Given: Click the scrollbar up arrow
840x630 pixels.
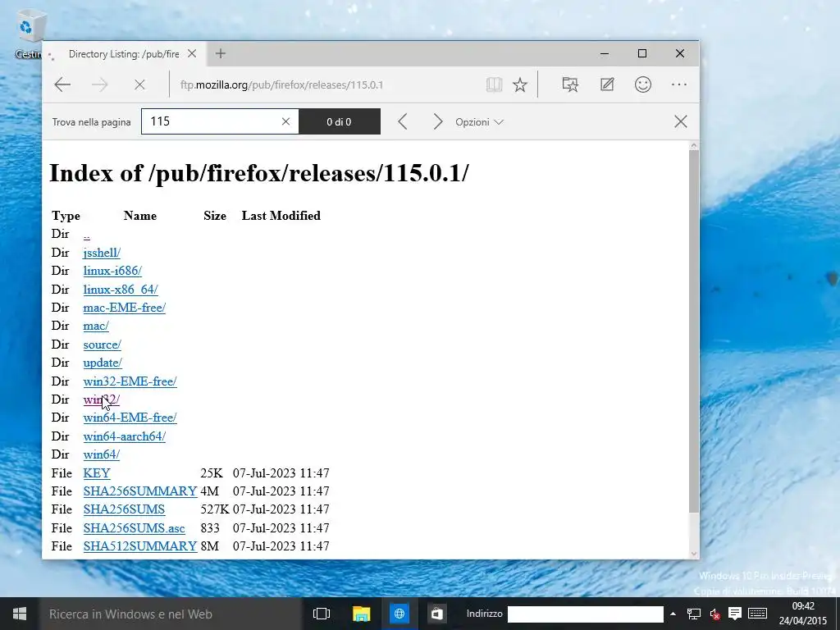Looking at the screenshot, I should coord(694,145).
